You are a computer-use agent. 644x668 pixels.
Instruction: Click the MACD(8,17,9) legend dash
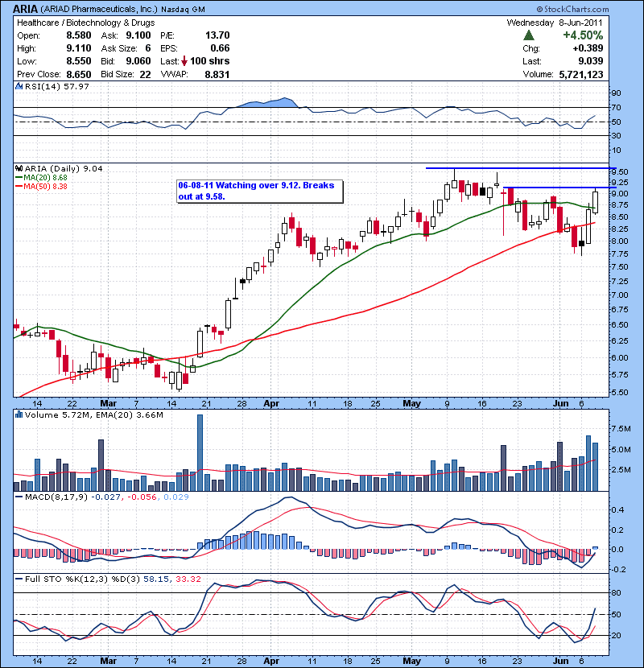click(x=19, y=497)
